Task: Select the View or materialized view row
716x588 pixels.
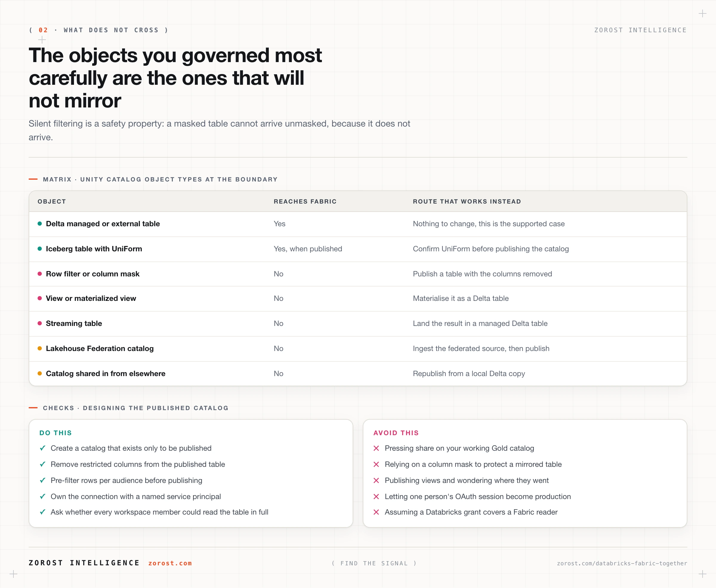Action: pos(358,298)
